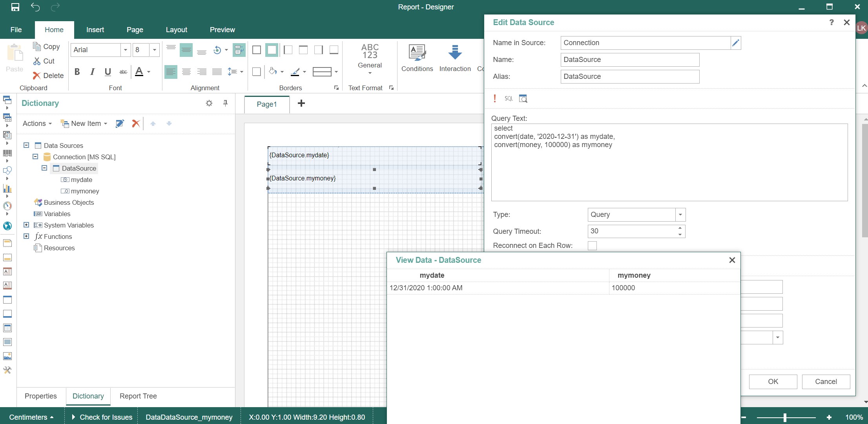The height and width of the screenshot is (424, 868).
Task: Click the gauge component icon in toolbox
Action: point(7,206)
